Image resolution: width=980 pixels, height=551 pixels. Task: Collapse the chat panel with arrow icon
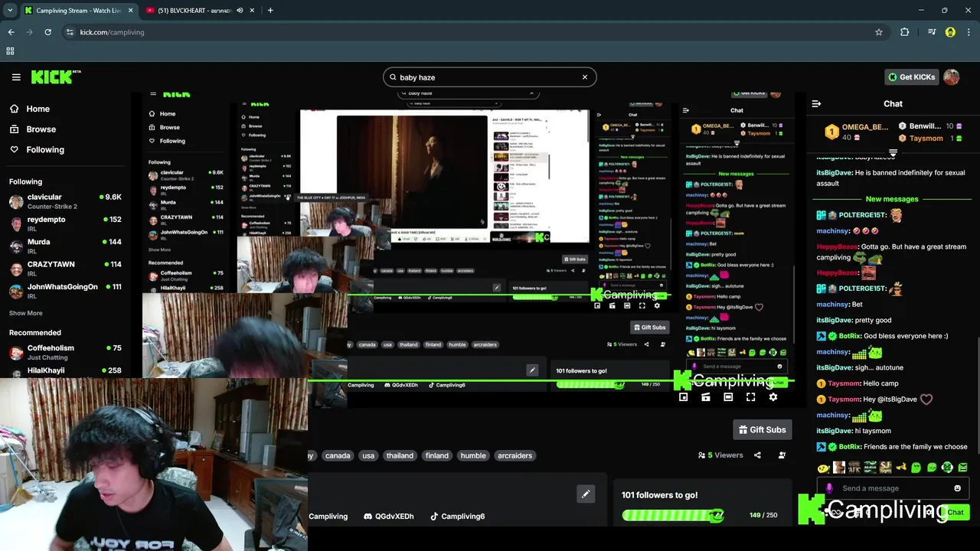[816, 103]
